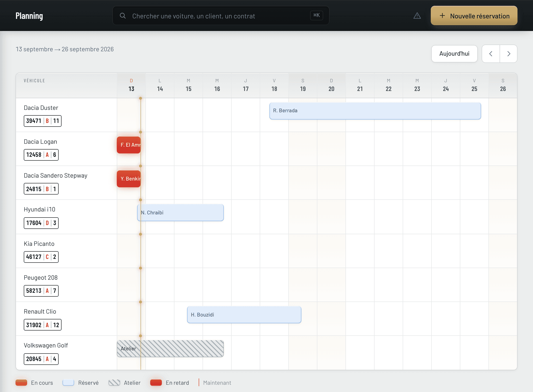This screenshot has height=392, width=533.
Task: Click plate 31902 A 12
Action: 43,325
